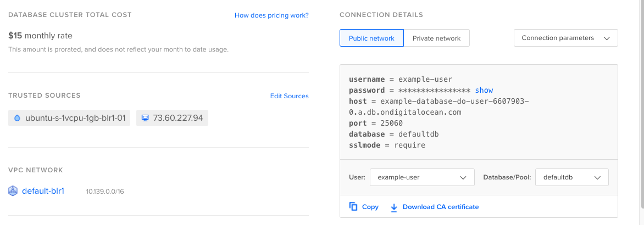Click the Database Cluster Total Cost heading
The image size is (644, 225).
click(x=70, y=15)
